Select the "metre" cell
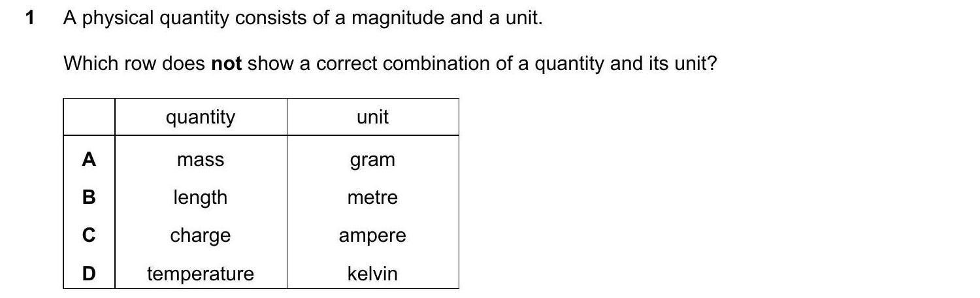The width and height of the screenshot is (980, 298). [x=372, y=197]
